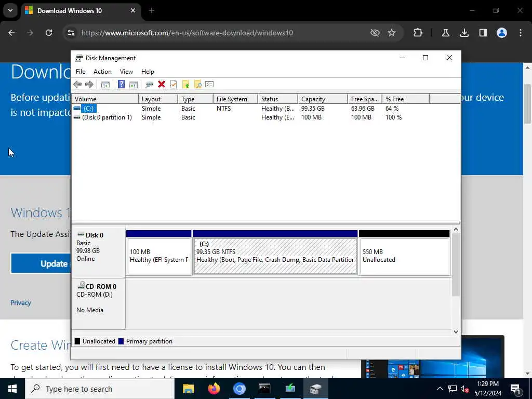Open File Explorer from the taskbar
This screenshot has width=532, height=399.
[x=188, y=389]
